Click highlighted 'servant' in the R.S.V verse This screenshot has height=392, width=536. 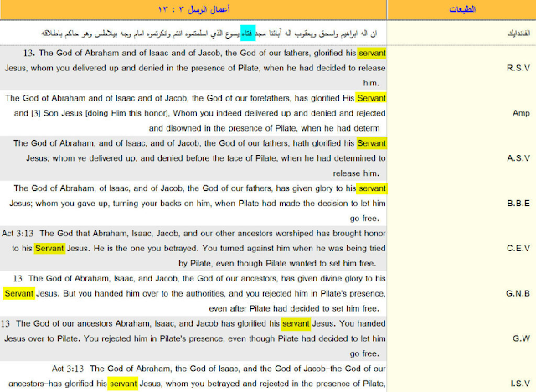(x=372, y=53)
